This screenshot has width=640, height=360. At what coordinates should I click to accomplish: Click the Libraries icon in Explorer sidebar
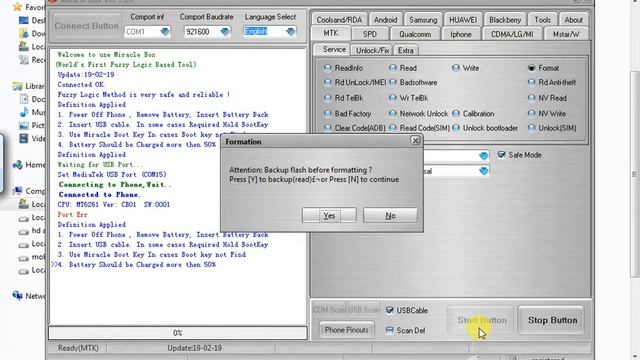(x=17, y=86)
